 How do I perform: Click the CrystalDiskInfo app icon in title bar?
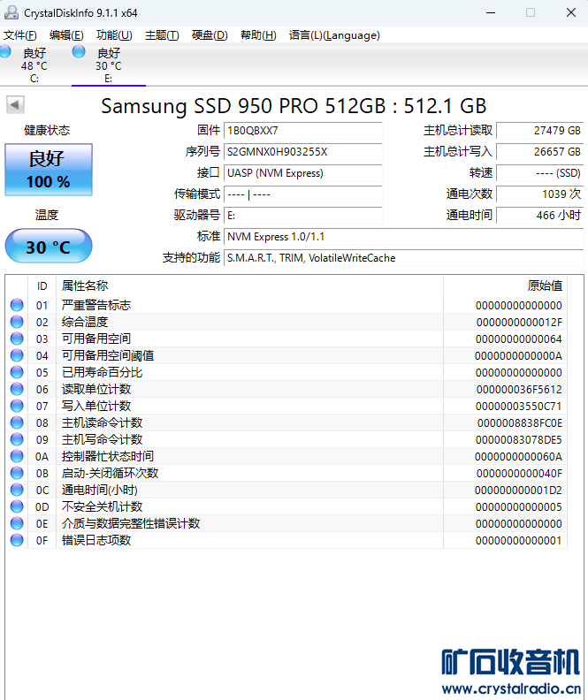11,12
